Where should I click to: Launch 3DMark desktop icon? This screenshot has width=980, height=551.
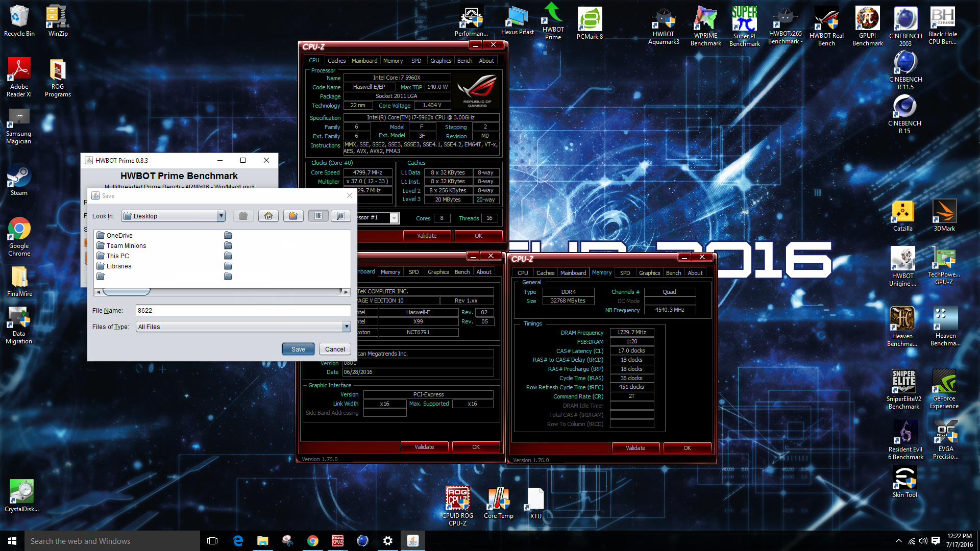point(944,216)
